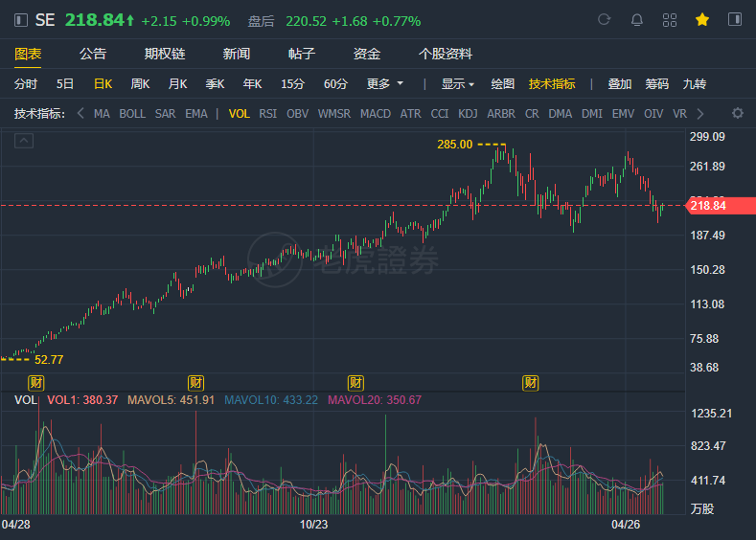Select the 60分 chart period
Screen dimensions: 756x540
pyautogui.click(x=335, y=84)
